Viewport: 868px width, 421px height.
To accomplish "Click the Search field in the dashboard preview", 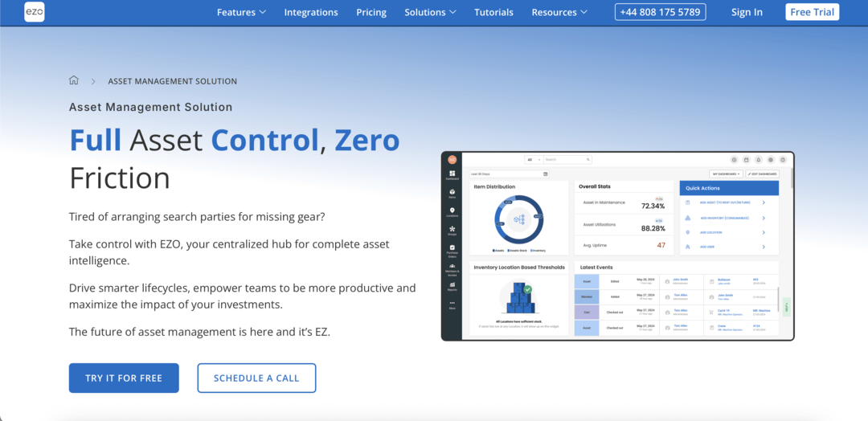I will (x=567, y=160).
